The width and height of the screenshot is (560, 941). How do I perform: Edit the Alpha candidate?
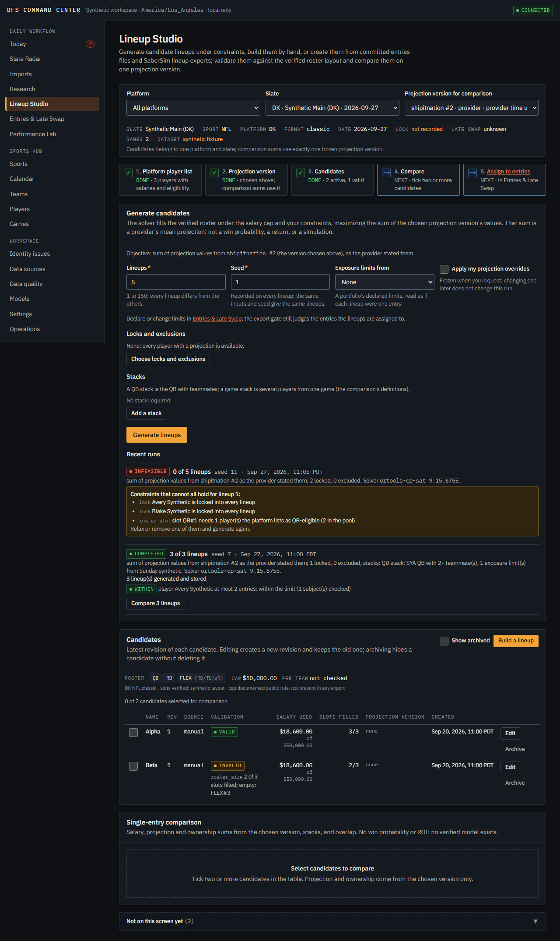click(x=510, y=733)
